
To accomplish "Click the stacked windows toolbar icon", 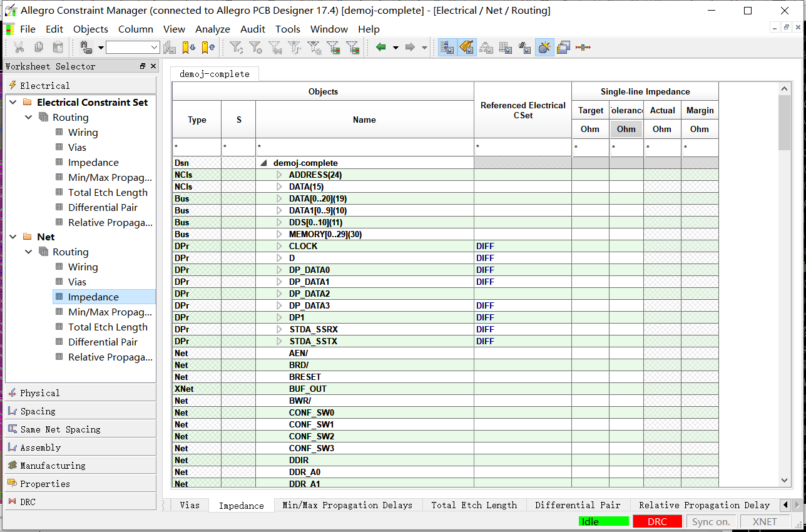I will [x=564, y=47].
